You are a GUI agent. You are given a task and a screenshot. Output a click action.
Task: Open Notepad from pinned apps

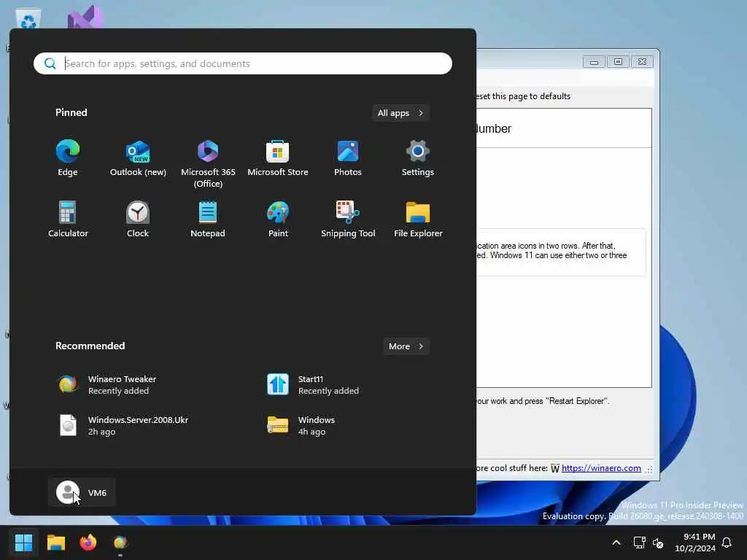click(x=208, y=219)
